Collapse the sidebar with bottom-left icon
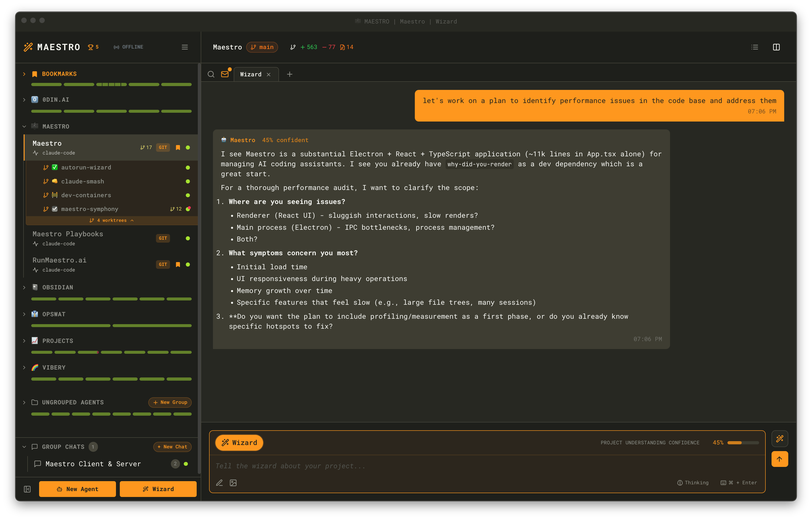This screenshot has height=520, width=812. [x=27, y=489]
